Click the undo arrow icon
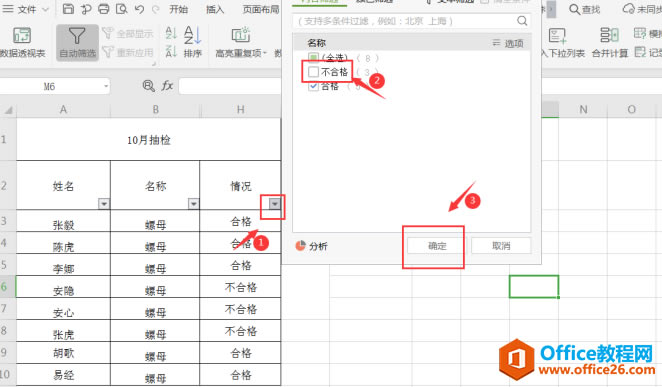This screenshot has height=387, width=662. click(139, 9)
